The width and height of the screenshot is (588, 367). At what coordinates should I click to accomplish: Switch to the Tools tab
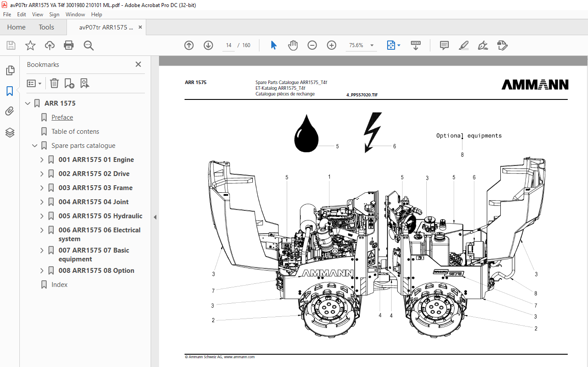coord(46,27)
